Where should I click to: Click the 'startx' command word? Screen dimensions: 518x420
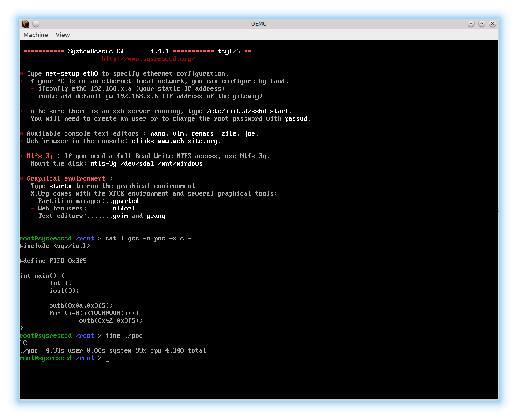click(x=60, y=186)
